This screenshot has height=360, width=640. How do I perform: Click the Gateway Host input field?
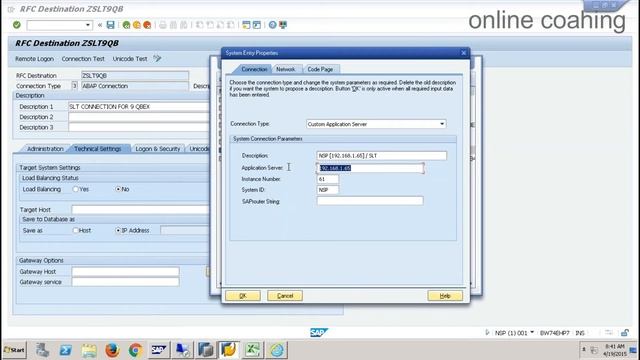pyautogui.click(x=125, y=271)
